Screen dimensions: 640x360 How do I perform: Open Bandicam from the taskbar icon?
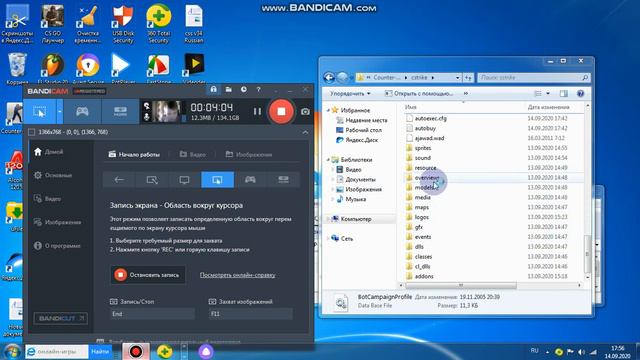136,351
